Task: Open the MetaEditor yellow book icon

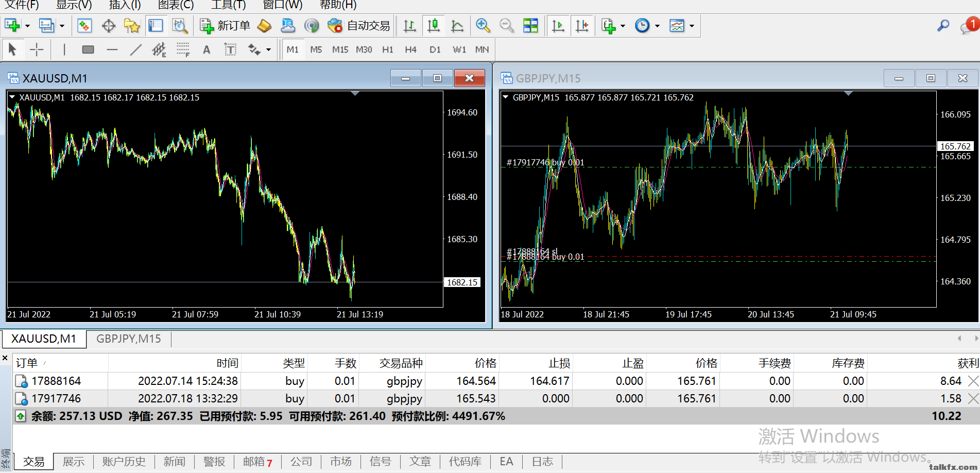Action: [x=264, y=25]
